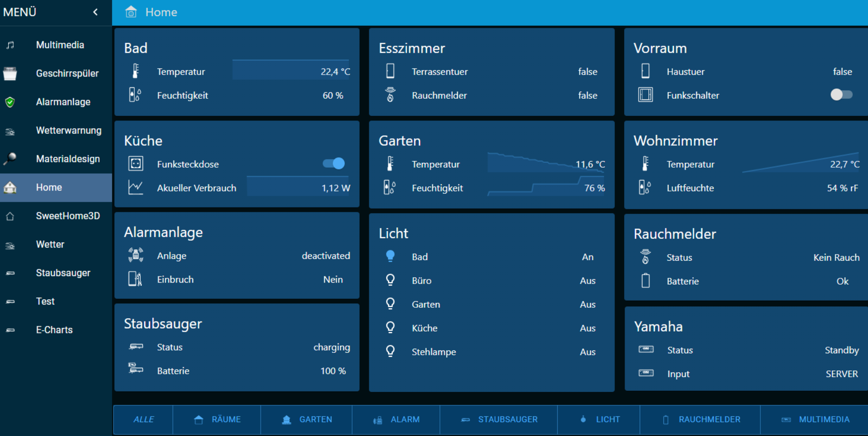
Task: Click the Funksteckdose socket icon
Action: pyautogui.click(x=136, y=164)
